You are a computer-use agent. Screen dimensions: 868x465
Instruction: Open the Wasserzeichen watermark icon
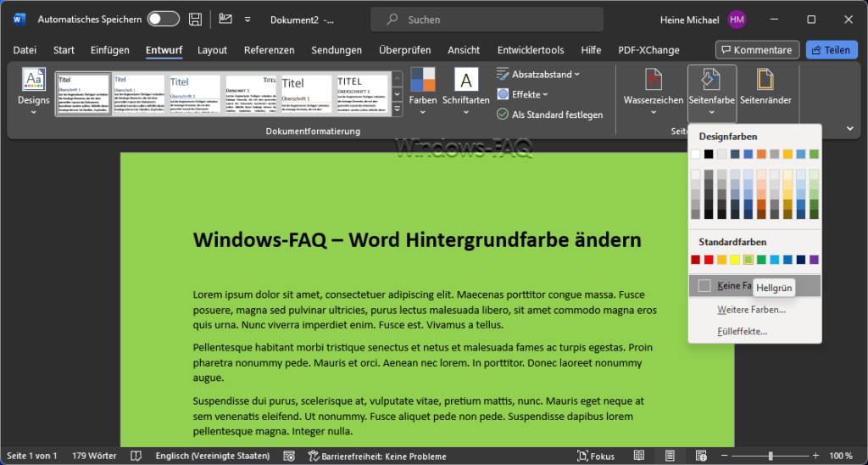(x=654, y=79)
